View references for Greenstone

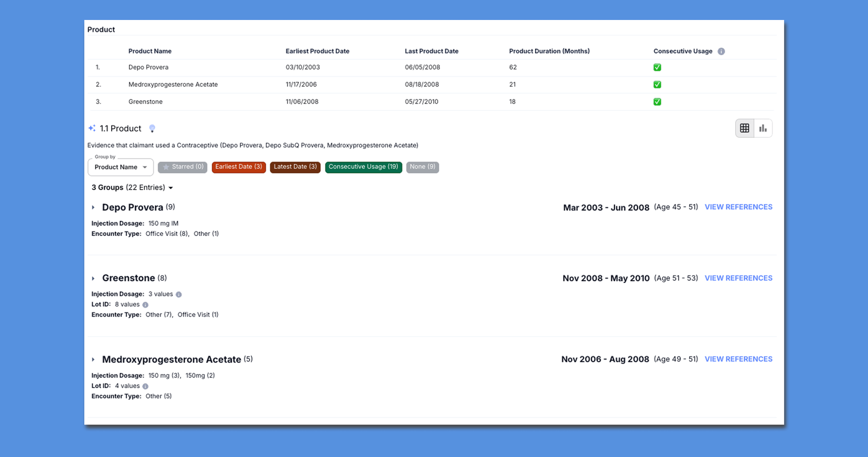click(738, 278)
